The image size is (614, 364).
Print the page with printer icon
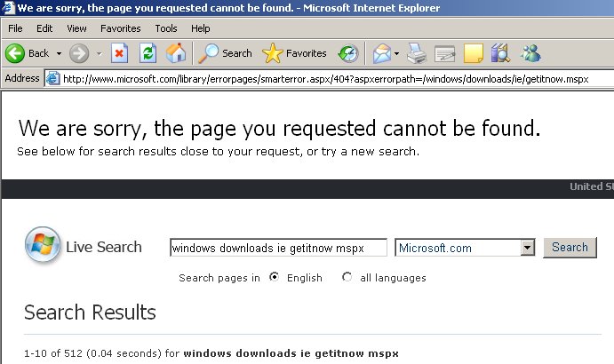pyautogui.click(x=417, y=53)
